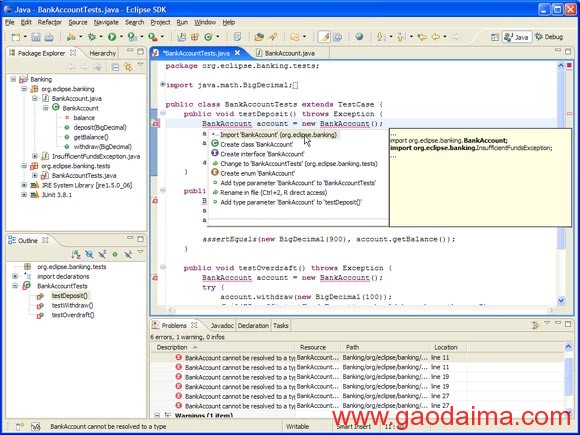Select testOverdraft() in the Outline
This screenshot has width=580, height=435.
click(73, 315)
